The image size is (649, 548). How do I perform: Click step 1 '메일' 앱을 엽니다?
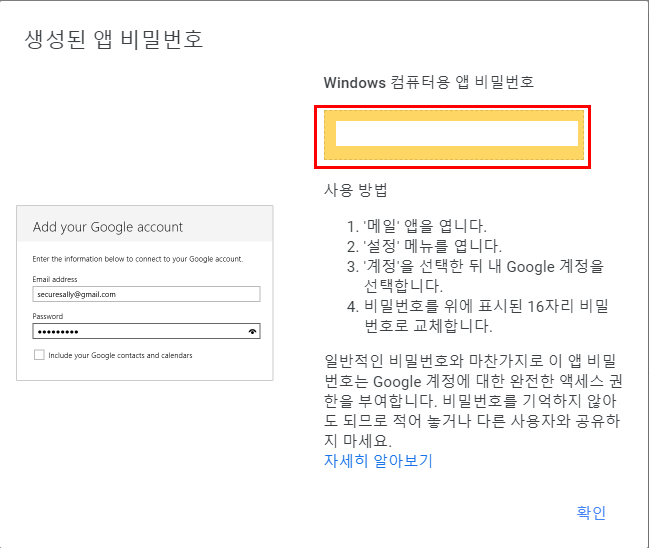[417, 226]
